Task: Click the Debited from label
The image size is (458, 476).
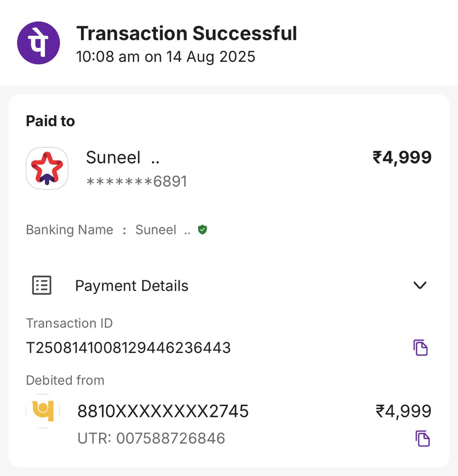Action: [x=65, y=380]
